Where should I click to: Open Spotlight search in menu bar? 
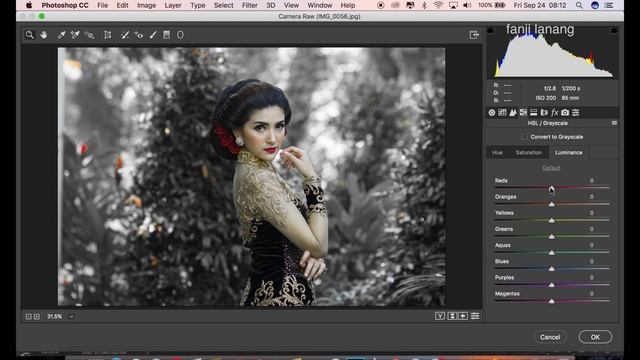click(x=579, y=5)
